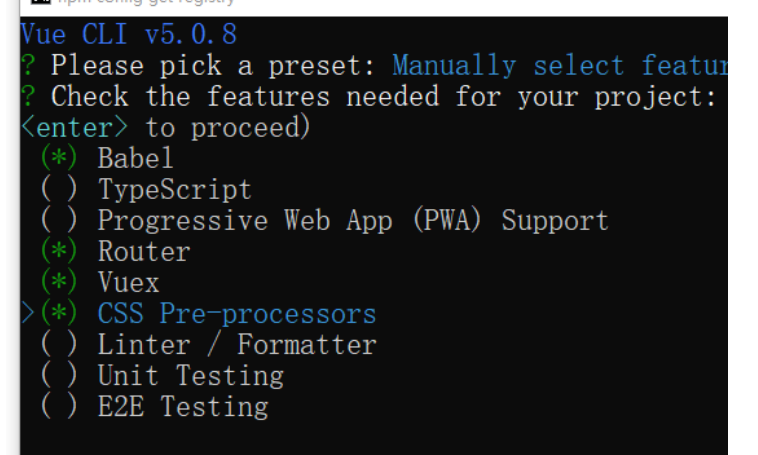Click the selection arrow beside CSS Pre-processors

28,313
